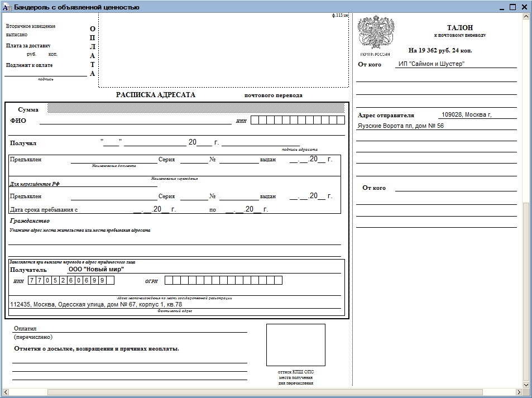Click the horizontal scrollbar thumb

(266, 392)
